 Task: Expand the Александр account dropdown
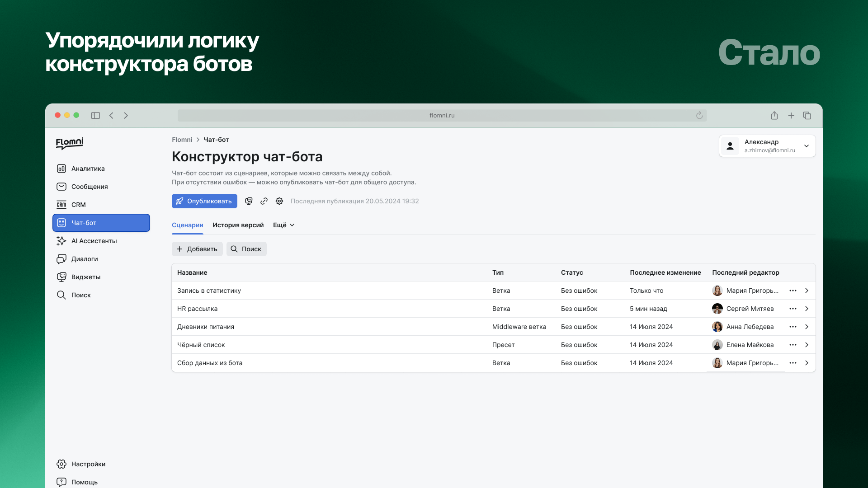click(x=806, y=146)
